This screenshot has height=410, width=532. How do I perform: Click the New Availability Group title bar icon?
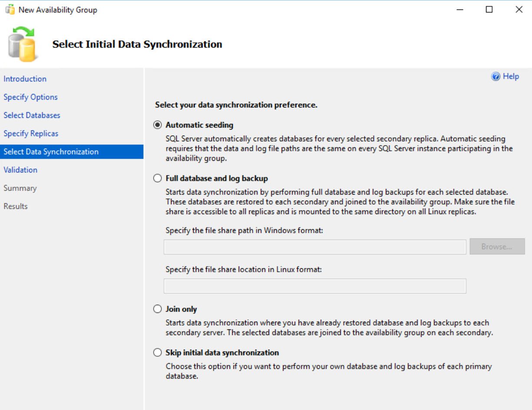(10, 10)
